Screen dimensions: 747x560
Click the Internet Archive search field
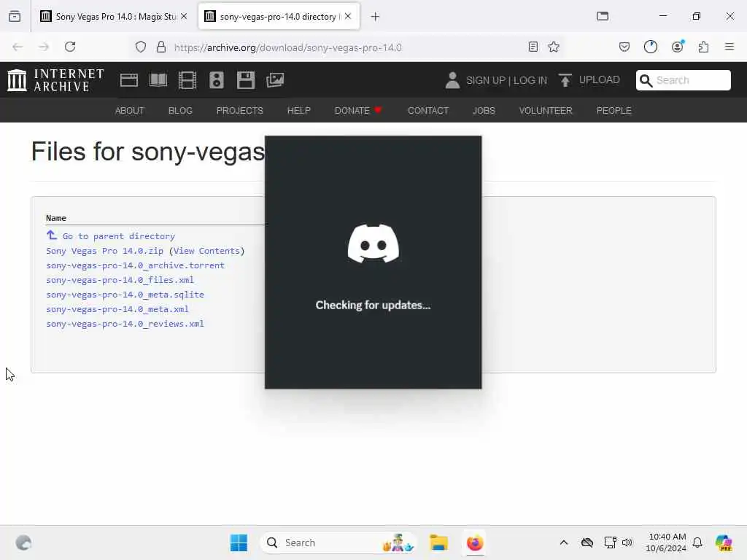pos(683,80)
